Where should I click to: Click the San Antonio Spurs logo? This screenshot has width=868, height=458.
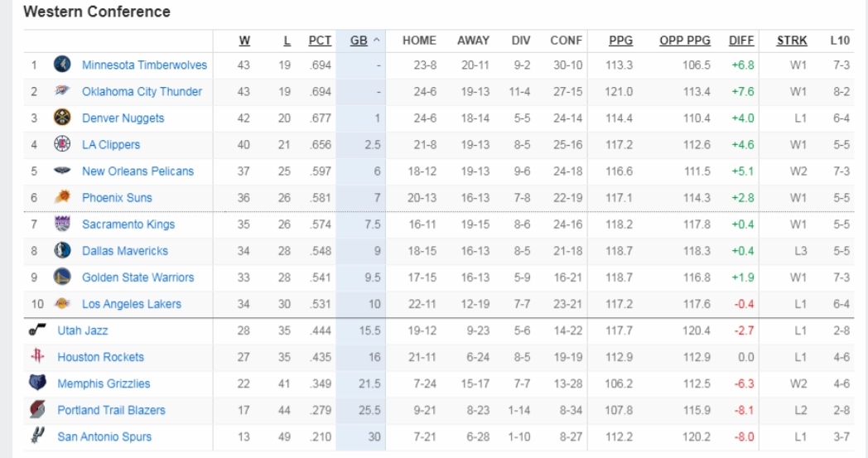(x=37, y=436)
